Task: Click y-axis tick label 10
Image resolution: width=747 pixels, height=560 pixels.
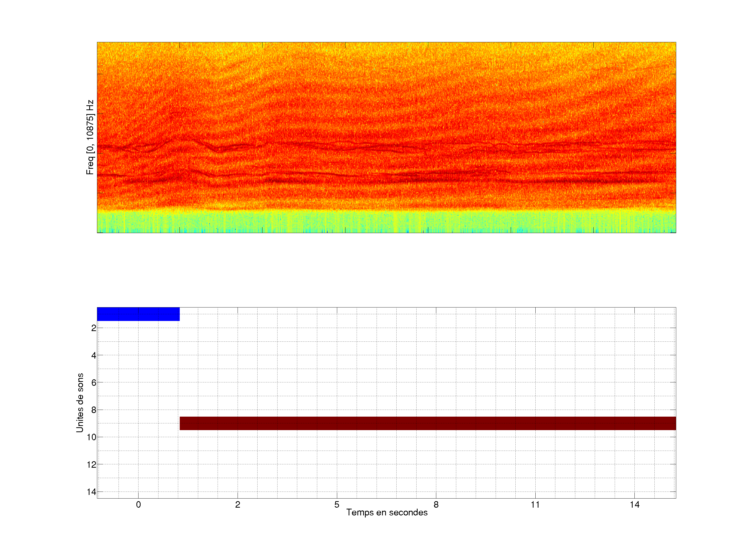Action: (92, 437)
